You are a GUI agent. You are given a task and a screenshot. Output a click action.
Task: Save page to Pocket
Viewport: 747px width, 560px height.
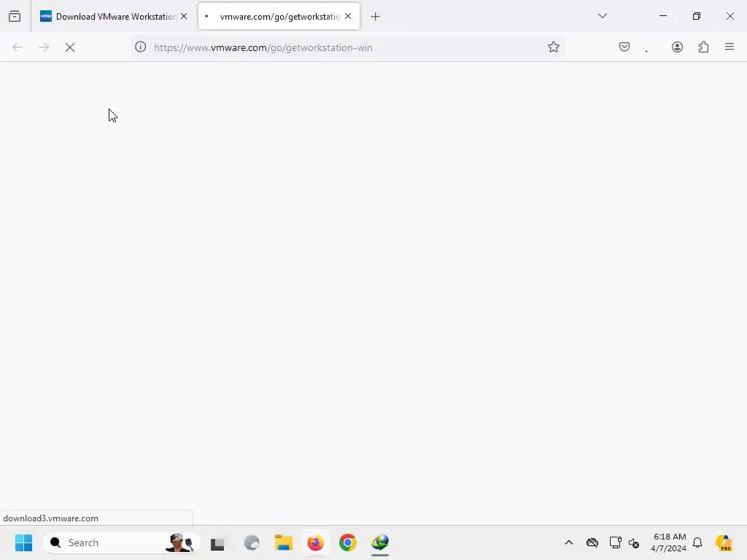[624, 47]
